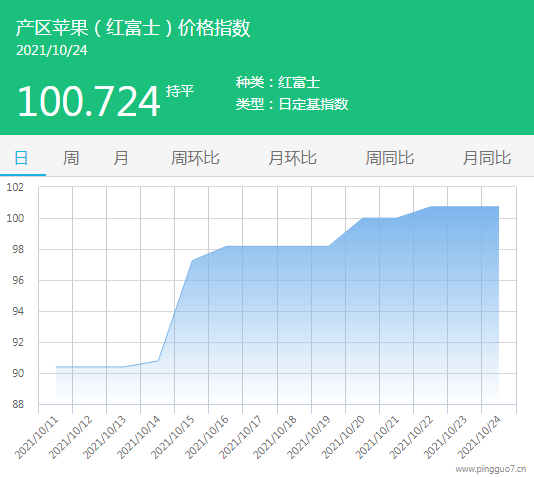This screenshot has width=534, height=477.
Task: Click the chart data point above 2021/10/22
Action: pyautogui.click(x=431, y=206)
